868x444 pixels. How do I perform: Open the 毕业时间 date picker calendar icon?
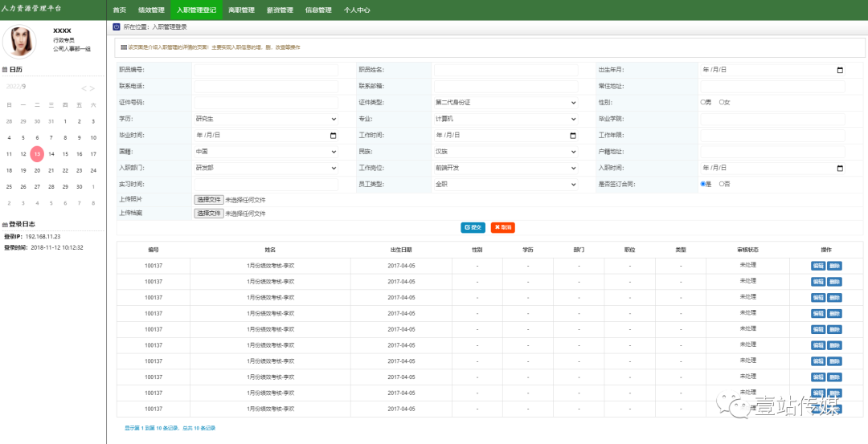click(334, 135)
